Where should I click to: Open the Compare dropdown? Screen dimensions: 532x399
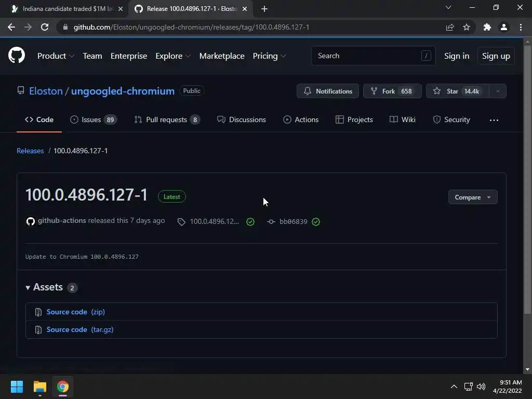[x=473, y=197]
